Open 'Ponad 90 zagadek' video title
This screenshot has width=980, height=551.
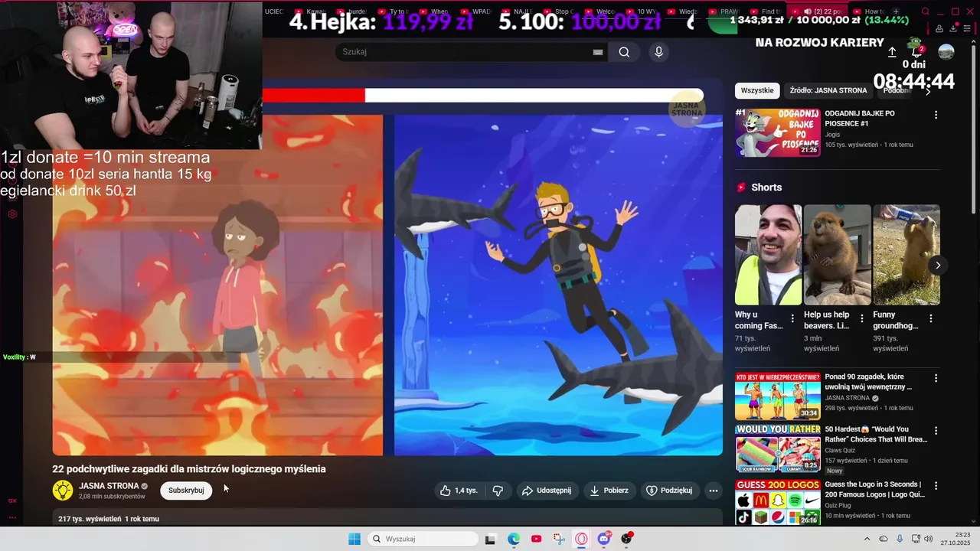[x=869, y=382]
